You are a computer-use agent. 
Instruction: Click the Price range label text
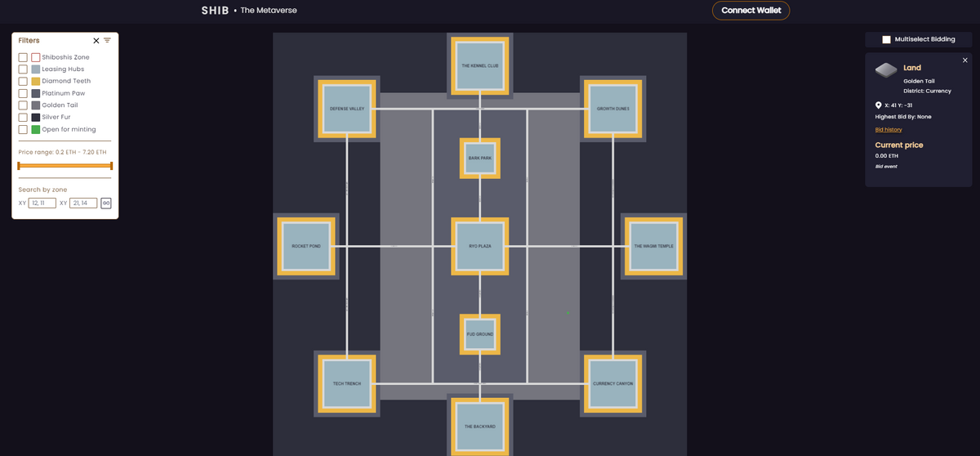pyautogui.click(x=62, y=152)
